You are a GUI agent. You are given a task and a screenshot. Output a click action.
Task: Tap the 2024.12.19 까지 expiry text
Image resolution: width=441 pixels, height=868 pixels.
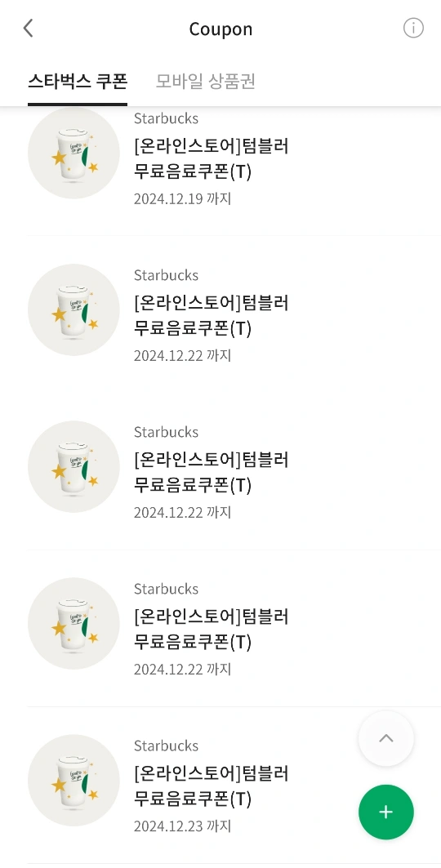coord(183,198)
